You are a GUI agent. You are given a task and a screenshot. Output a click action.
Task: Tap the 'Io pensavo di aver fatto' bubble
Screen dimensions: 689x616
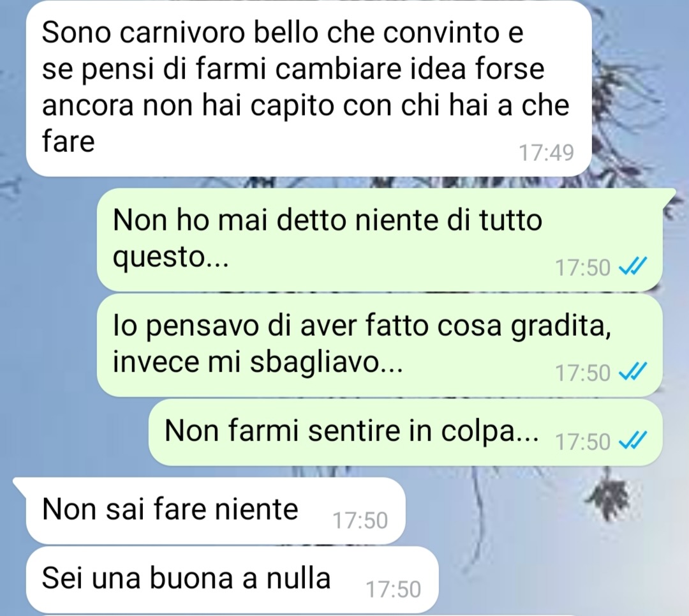[380, 345]
